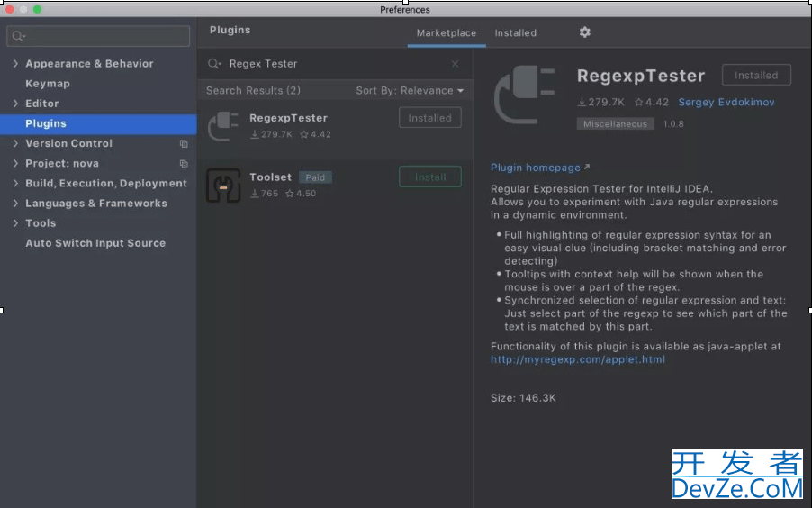The height and width of the screenshot is (508, 812).
Task: Expand the Version Control node
Action: (x=15, y=143)
